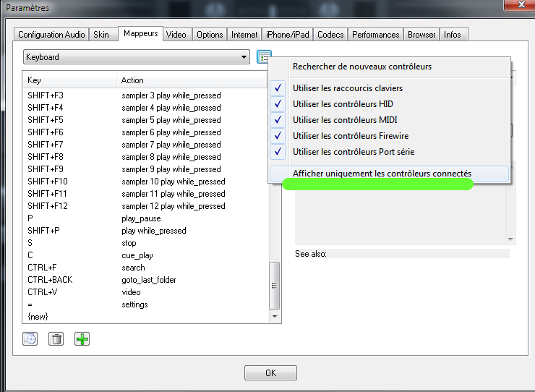Open the Skin tab
535x392 pixels.
[101, 35]
